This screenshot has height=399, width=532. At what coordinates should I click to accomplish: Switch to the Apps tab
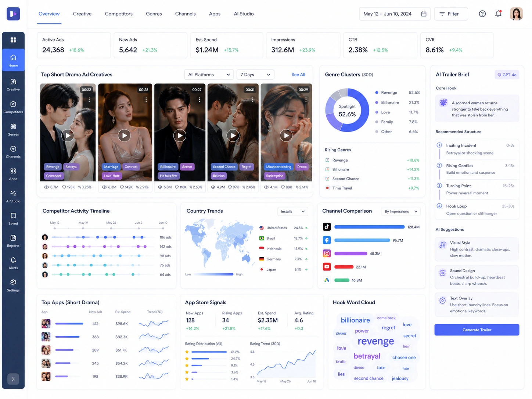(215, 14)
